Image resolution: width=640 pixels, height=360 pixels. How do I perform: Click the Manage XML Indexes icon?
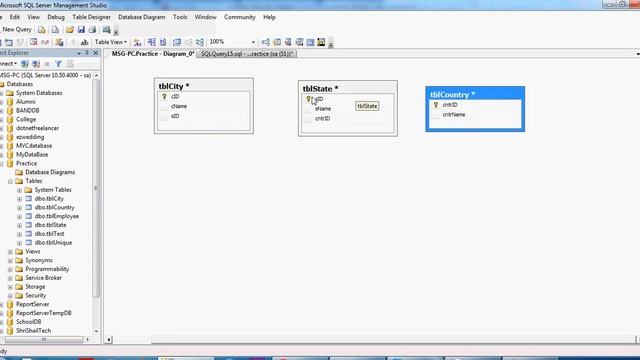299,42
